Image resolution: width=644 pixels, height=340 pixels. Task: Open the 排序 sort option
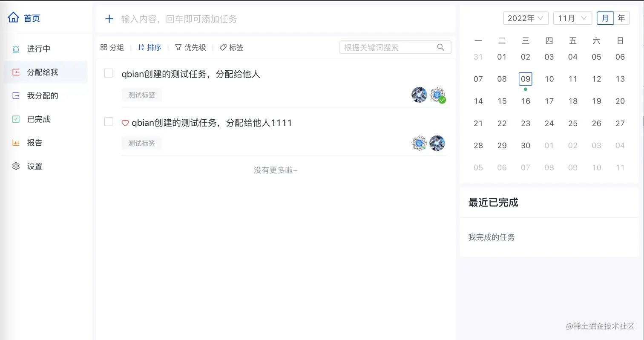pyautogui.click(x=150, y=48)
